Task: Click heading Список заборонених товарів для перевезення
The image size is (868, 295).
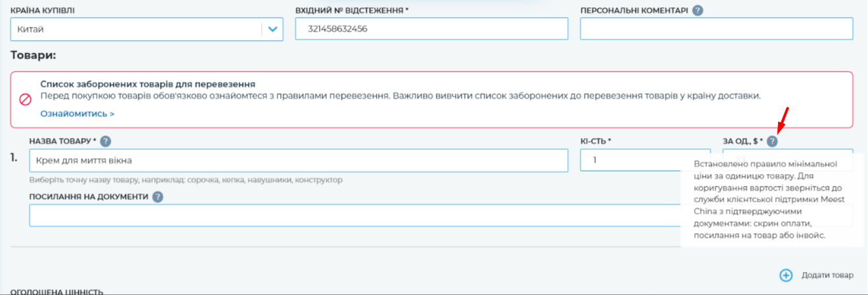Action: click(x=148, y=84)
